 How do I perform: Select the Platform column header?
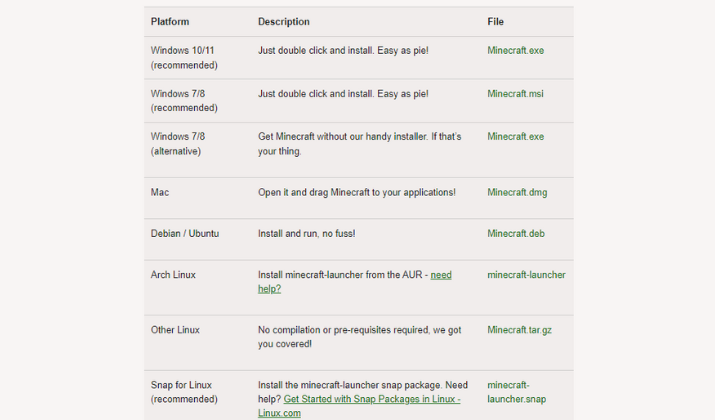point(170,21)
